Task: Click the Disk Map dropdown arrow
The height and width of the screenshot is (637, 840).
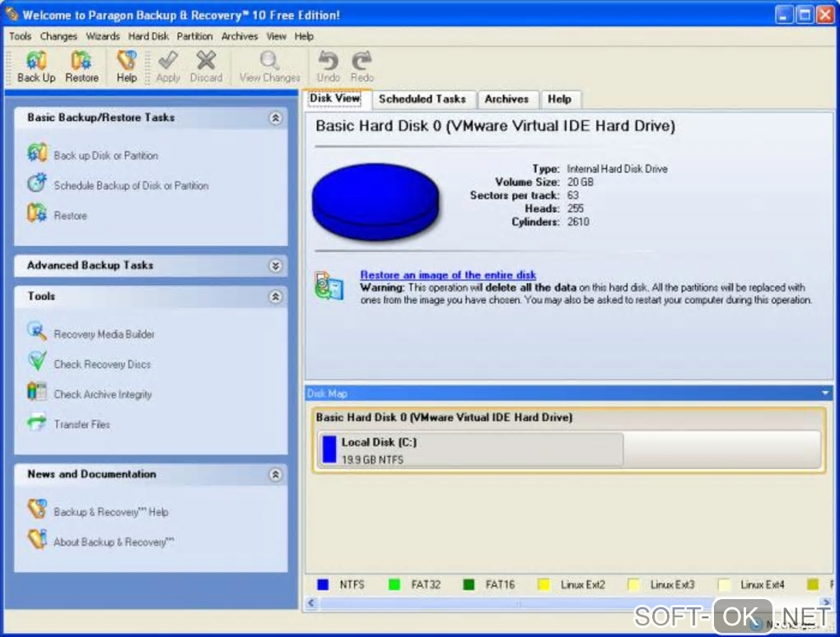Action: point(825,393)
